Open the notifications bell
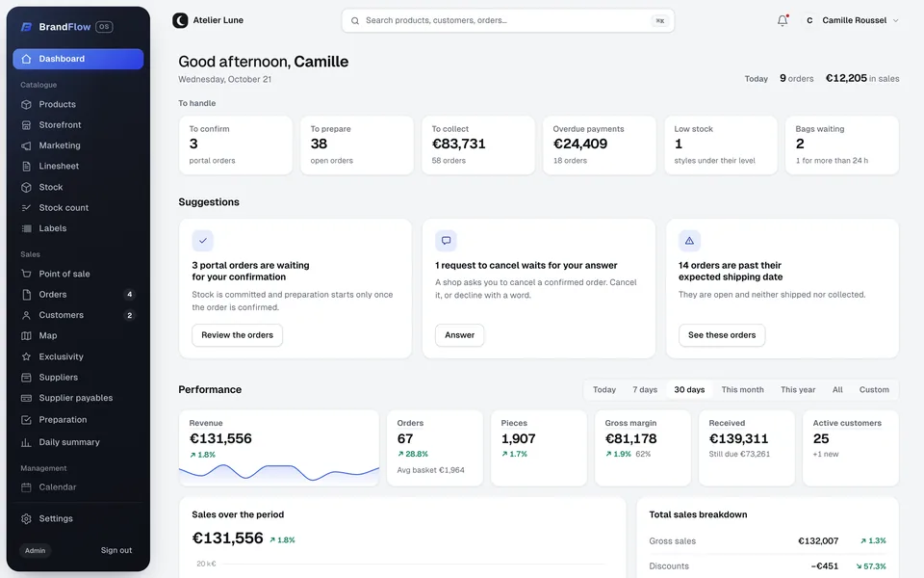924x578 pixels. [x=782, y=20]
